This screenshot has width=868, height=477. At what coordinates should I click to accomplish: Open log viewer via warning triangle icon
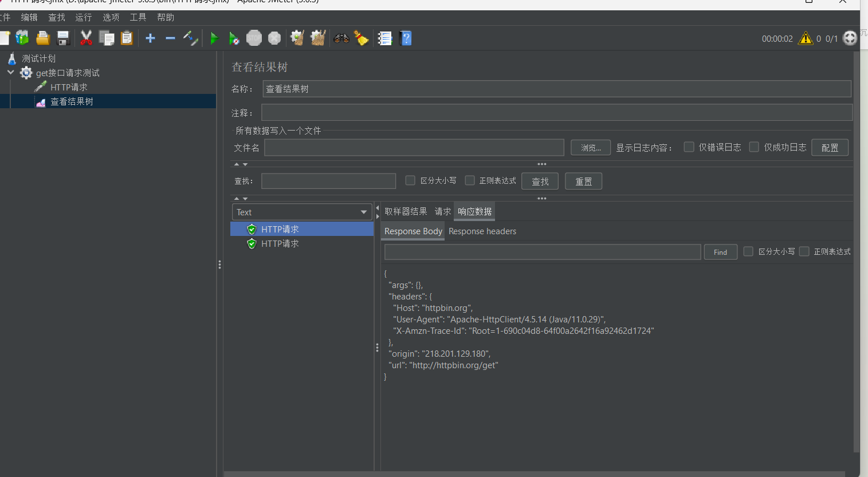coord(806,38)
